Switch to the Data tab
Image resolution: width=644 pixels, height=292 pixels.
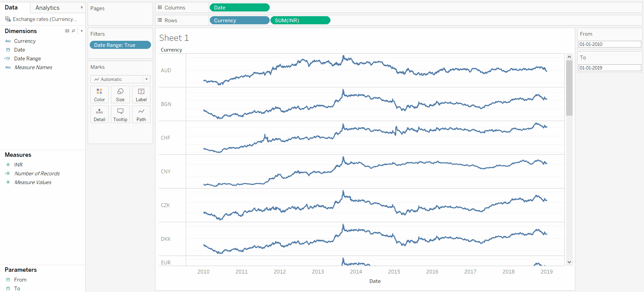coord(11,7)
